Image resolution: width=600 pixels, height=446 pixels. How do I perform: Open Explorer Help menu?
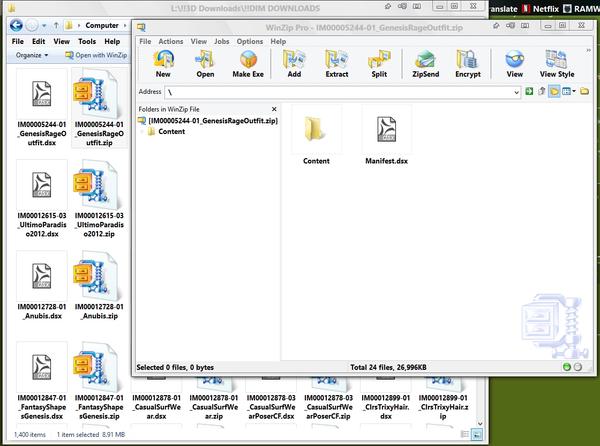point(112,41)
